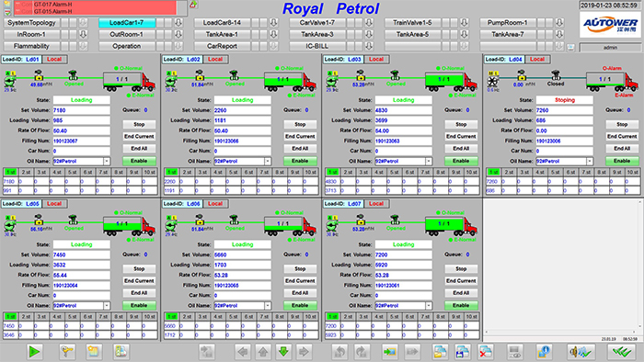Switch to the TankArea-1 page tab
This screenshot has height=362, width=644.
pos(223,34)
